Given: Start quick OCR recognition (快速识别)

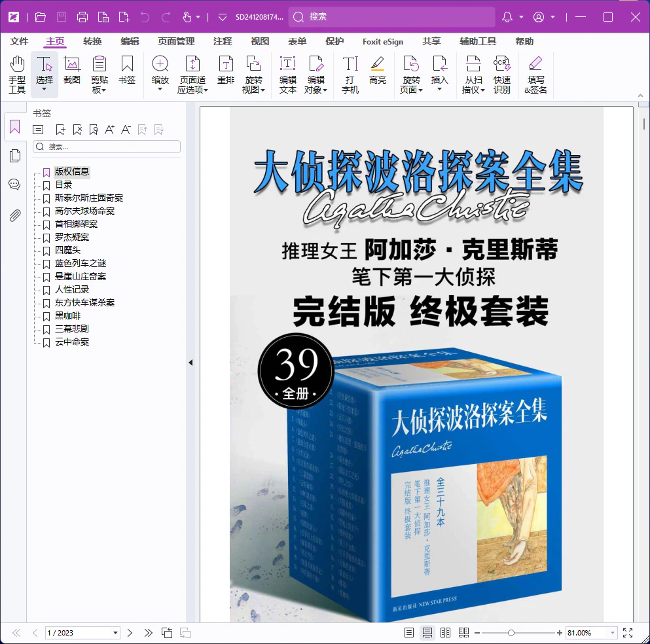Looking at the screenshot, I should click(x=501, y=72).
